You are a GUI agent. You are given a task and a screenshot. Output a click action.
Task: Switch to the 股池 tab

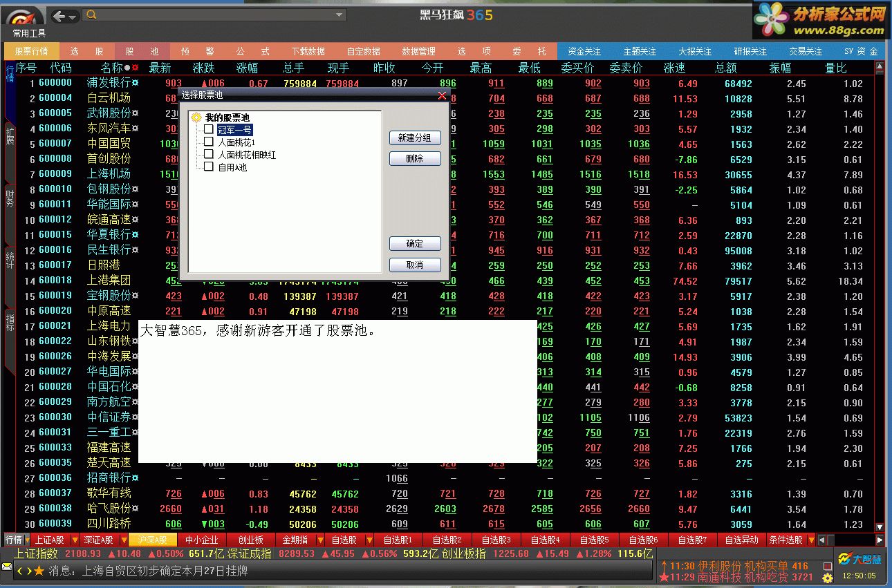pyautogui.click(x=142, y=51)
